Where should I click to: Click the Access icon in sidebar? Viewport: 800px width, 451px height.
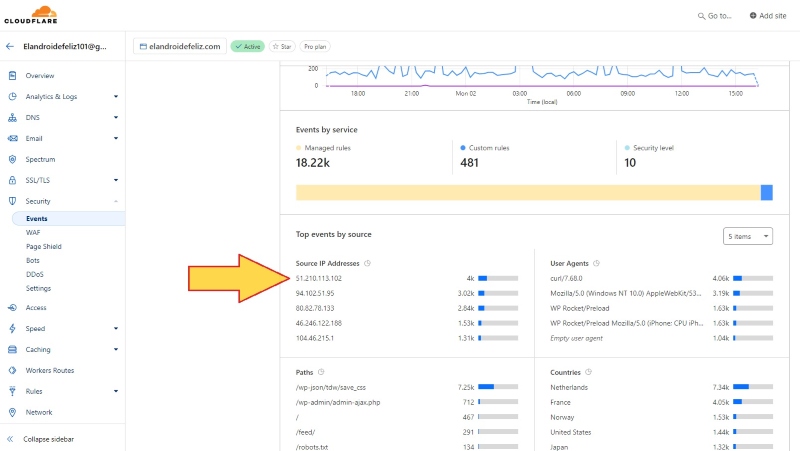tap(12, 308)
